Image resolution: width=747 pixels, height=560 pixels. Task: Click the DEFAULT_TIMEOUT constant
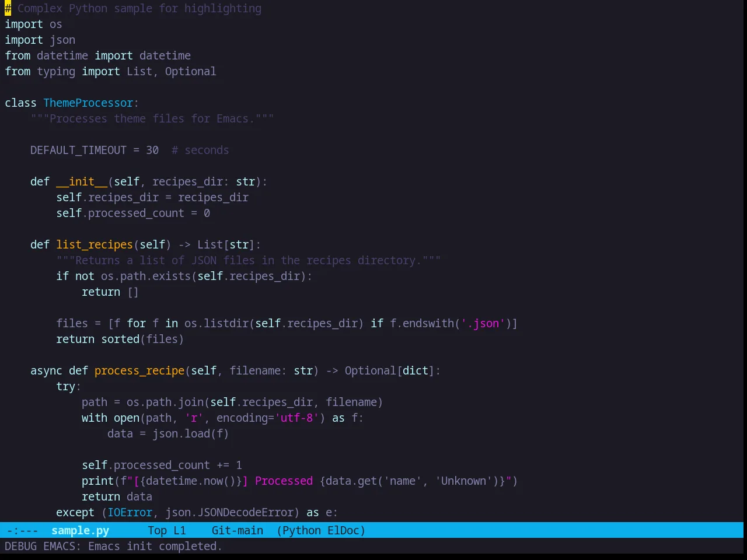pyautogui.click(x=78, y=150)
